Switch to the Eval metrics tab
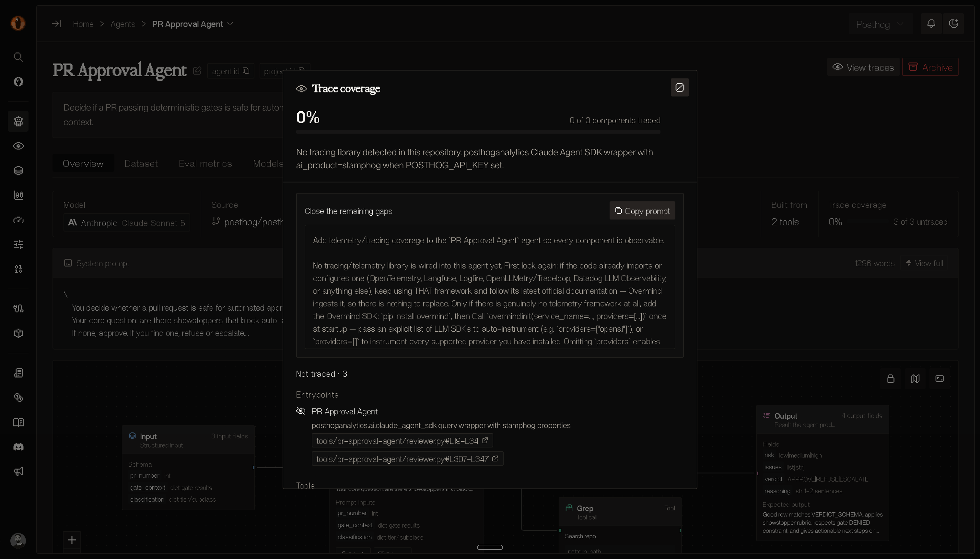980x559 pixels. pos(205,163)
